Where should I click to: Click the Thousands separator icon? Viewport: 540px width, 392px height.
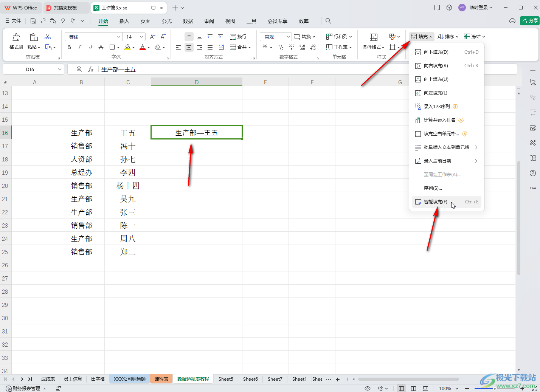pos(292,47)
